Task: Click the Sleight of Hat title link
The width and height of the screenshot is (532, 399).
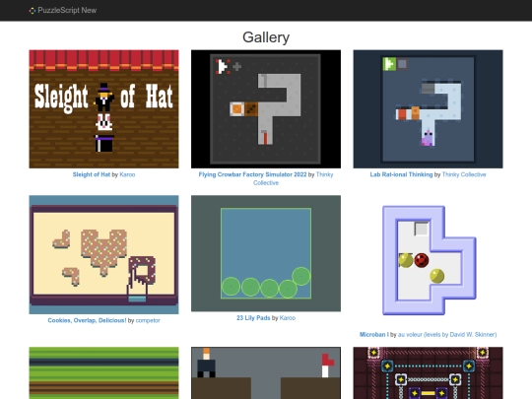Action: click(92, 174)
